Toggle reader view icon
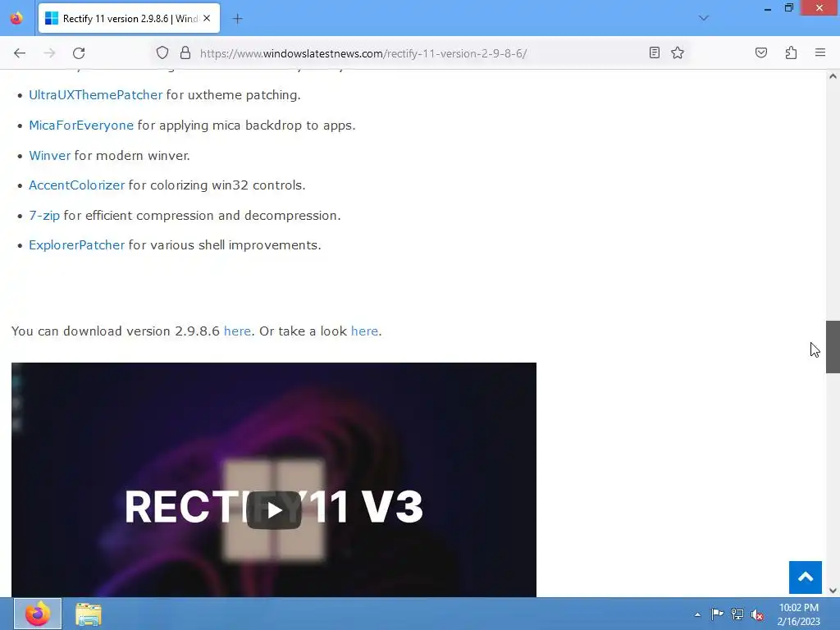 click(x=654, y=53)
